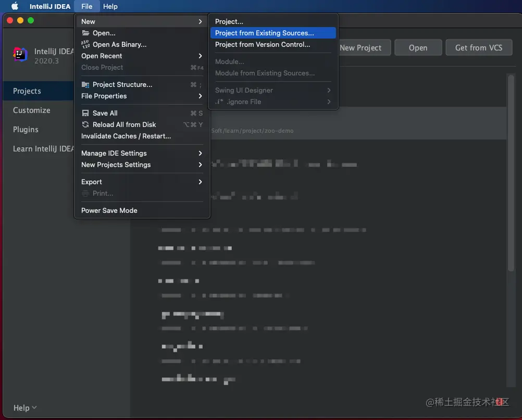Click the binary icon beside Open As Binary

[85, 44]
